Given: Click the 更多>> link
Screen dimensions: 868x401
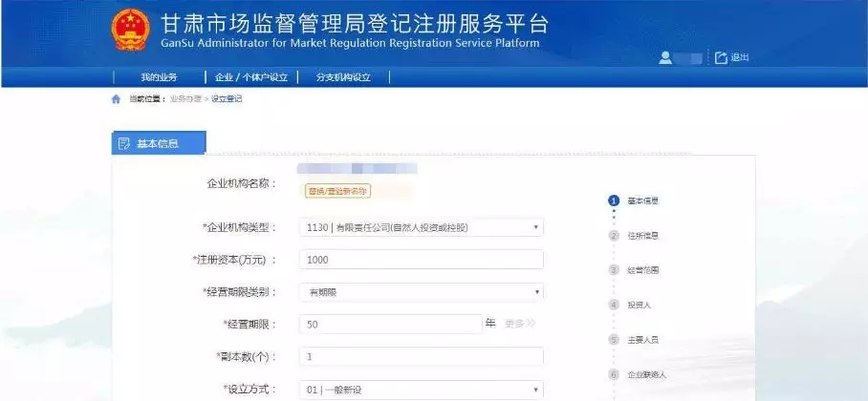Looking at the screenshot, I should 520,324.
